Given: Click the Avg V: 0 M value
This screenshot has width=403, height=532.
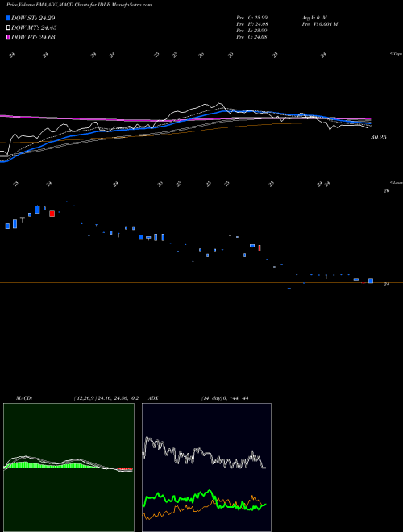Looking at the screenshot, I should coord(314,18).
